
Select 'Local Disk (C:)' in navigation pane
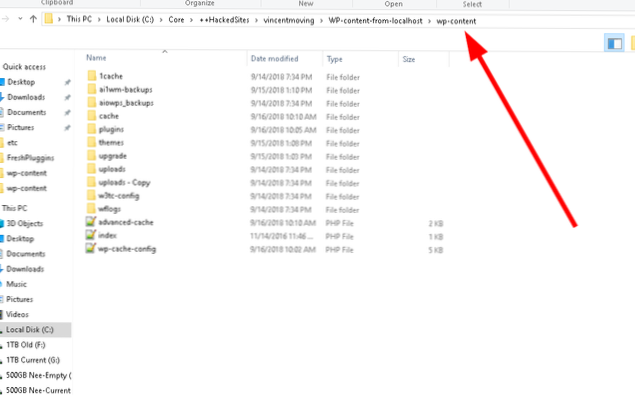pos(30,330)
